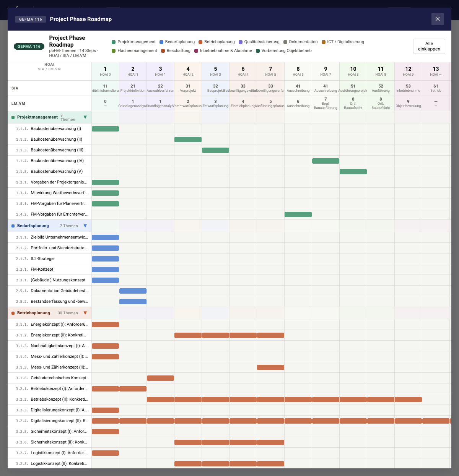
Task: Select step 10 HOAI 8 column header
Action: [x=353, y=71]
